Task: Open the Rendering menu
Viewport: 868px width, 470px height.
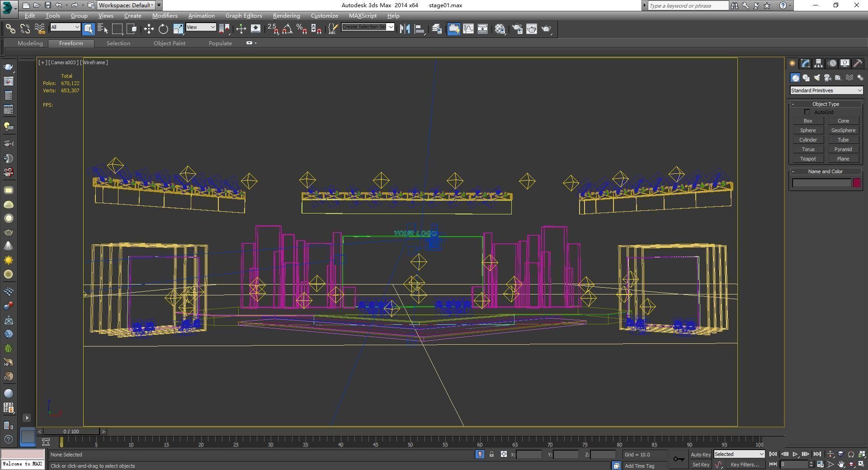Action: pos(286,15)
